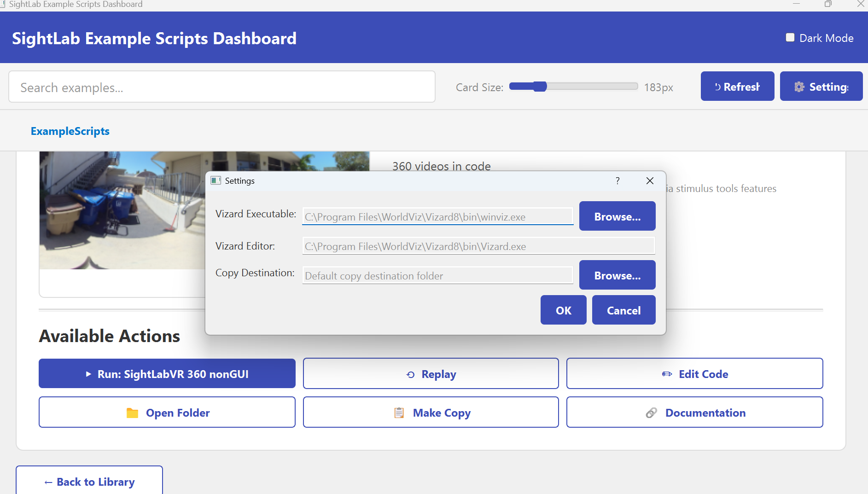This screenshot has width=868, height=494.
Task: Open Settings with the gear button
Action: coord(821,87)
